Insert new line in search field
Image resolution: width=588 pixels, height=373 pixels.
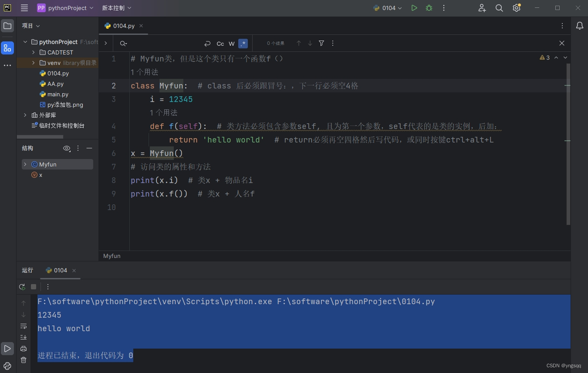207,43
